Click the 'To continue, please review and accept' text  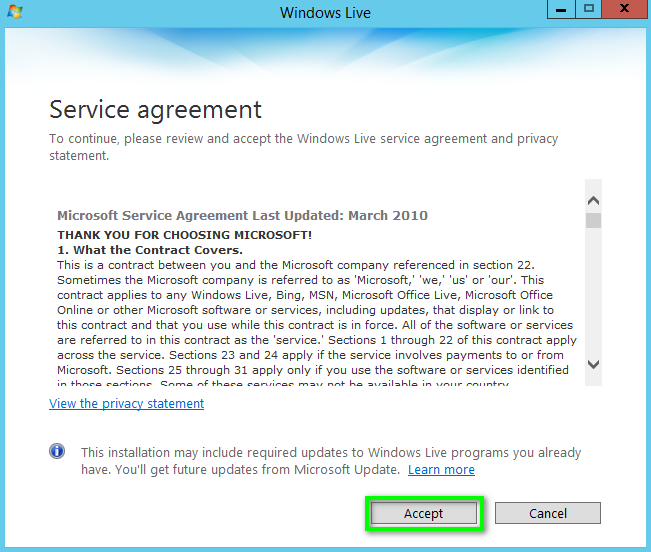pyautogui.click(x=303, y=147)
